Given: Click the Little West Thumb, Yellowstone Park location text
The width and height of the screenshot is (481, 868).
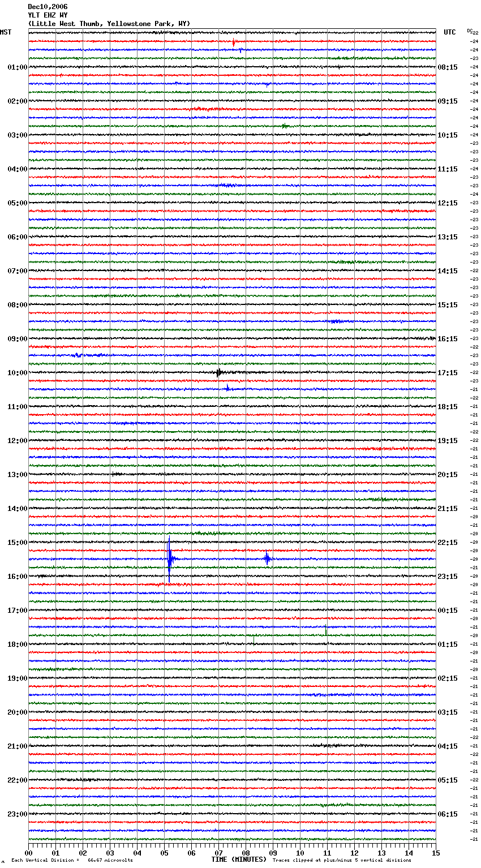Looking at the screenshot, I should click(x=109, y=24).
